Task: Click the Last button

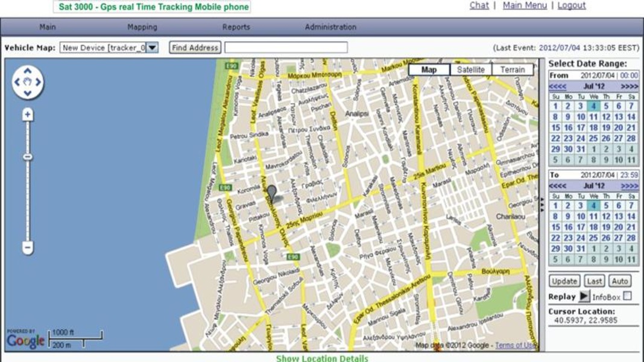Action: click(x=595, y=281)
